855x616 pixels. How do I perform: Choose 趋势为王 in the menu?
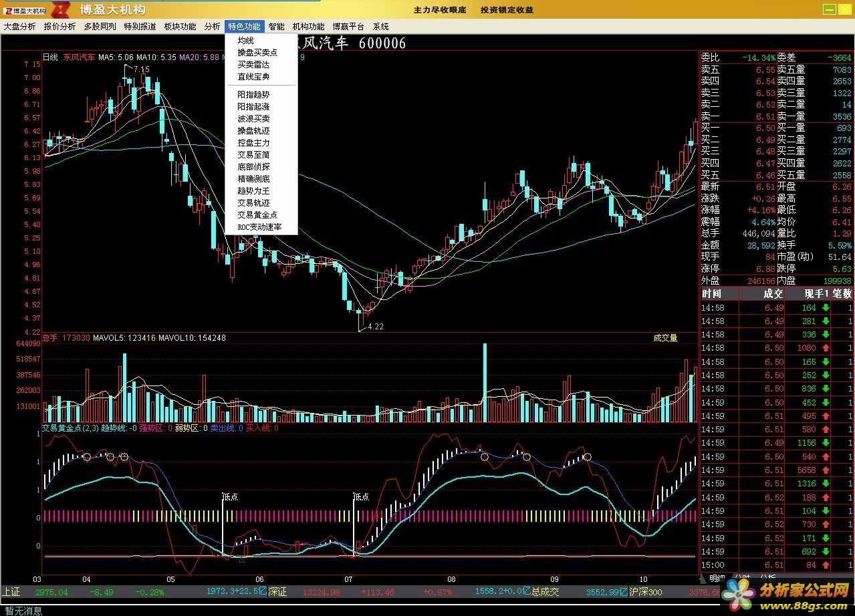tap(261, 191)
